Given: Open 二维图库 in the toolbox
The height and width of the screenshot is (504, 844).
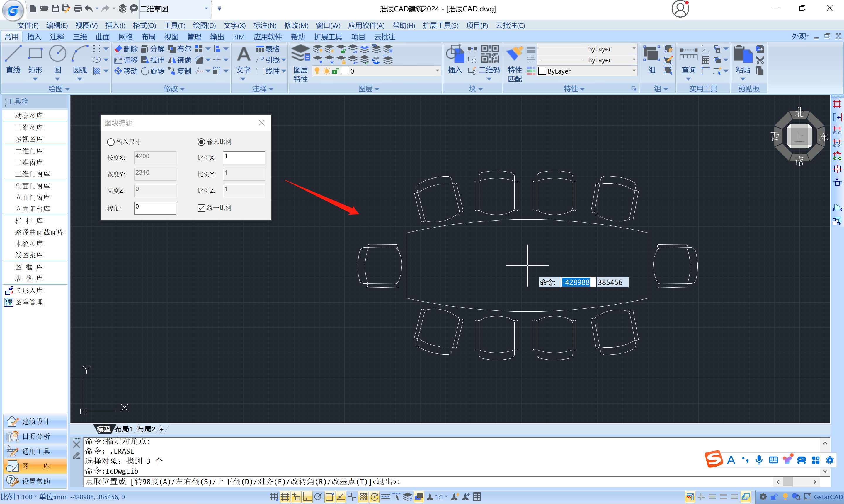Looking at the screenshot, I should click(x=29, y=128).
